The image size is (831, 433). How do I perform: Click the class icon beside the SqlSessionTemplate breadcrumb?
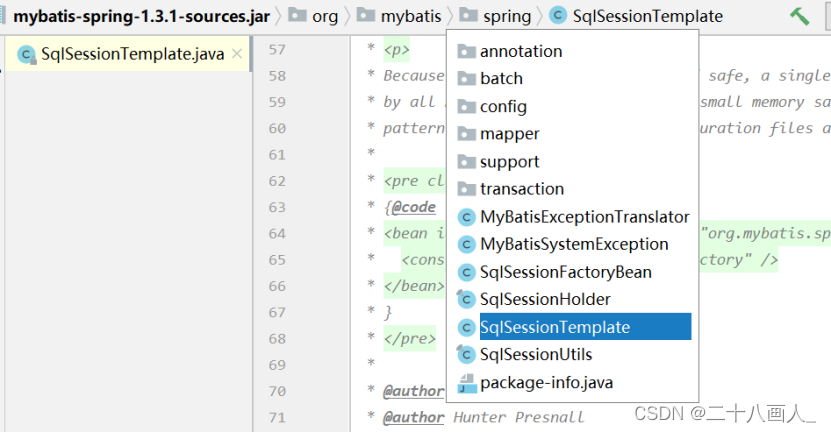pos(558,15)
